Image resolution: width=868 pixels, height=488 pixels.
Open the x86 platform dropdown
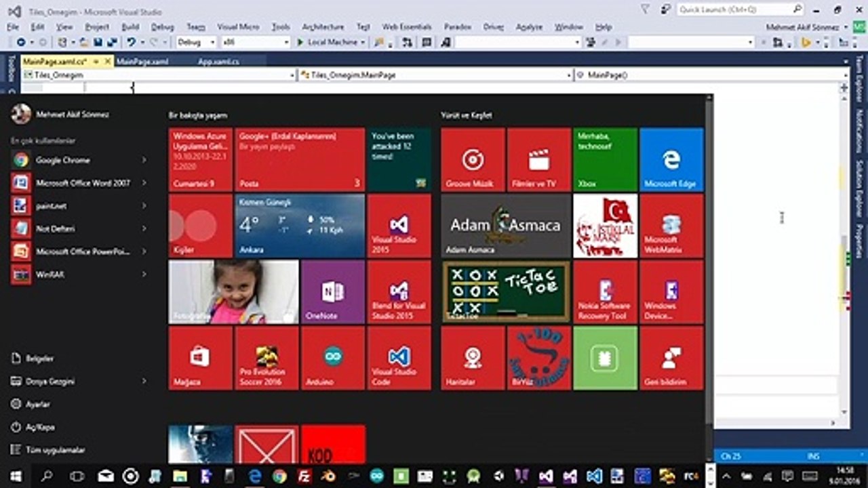click(x=255, y=42)
